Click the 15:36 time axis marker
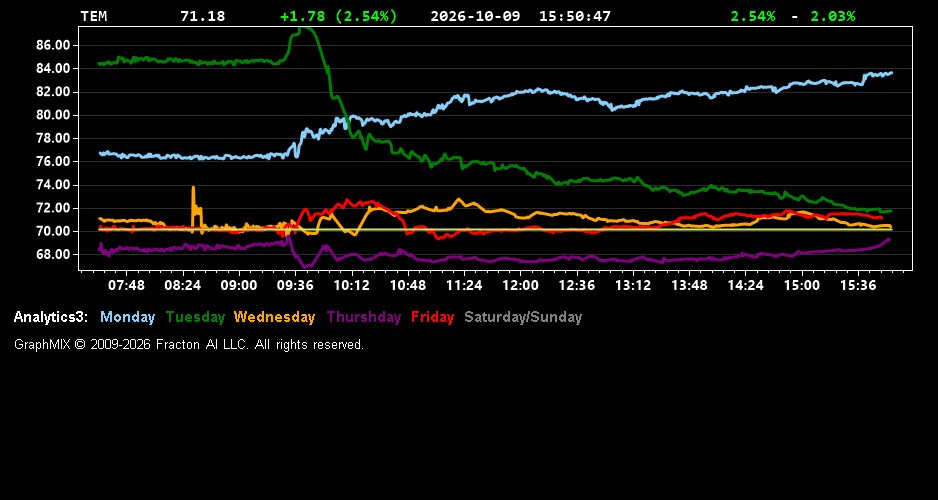Image resolution: width=938 pixels, height=500 pixels. (858, 285)
